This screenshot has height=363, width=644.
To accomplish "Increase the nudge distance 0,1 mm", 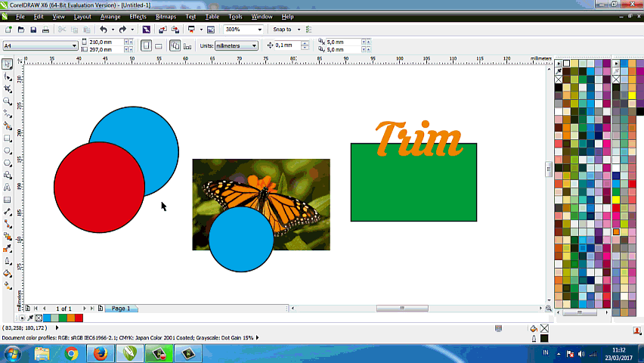I will [x=305, y=43].
